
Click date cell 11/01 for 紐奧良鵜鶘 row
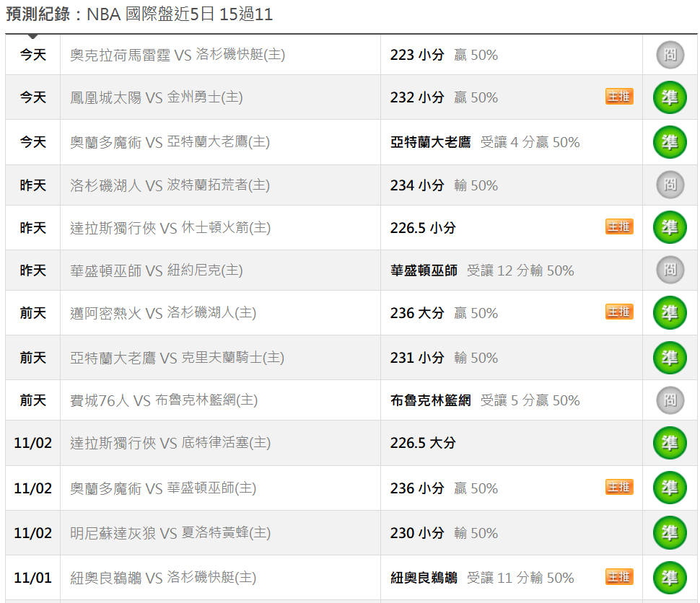pyautogui.click(x=32, y=578)
